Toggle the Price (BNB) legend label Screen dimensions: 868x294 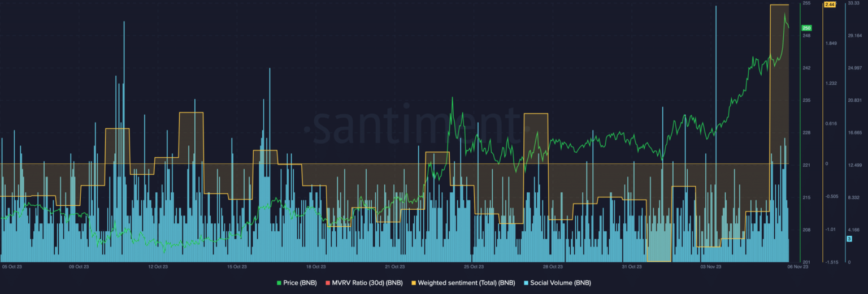(x=300, y=283)
